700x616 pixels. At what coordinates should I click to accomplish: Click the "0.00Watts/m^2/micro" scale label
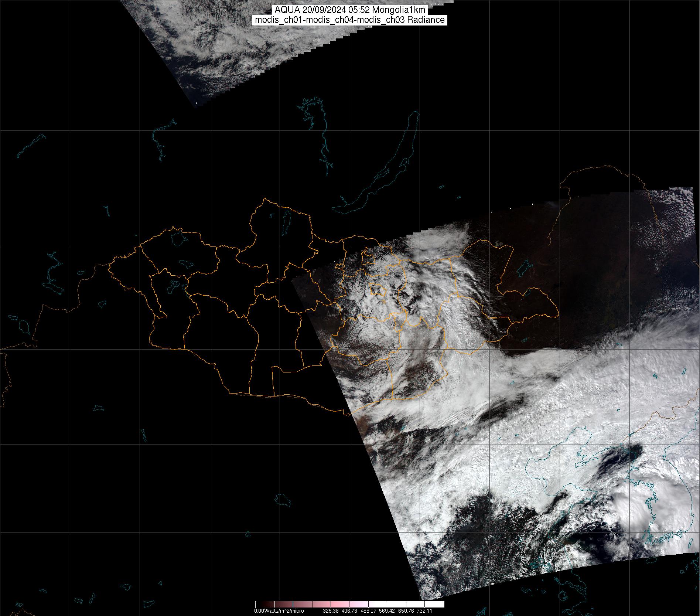279,611
